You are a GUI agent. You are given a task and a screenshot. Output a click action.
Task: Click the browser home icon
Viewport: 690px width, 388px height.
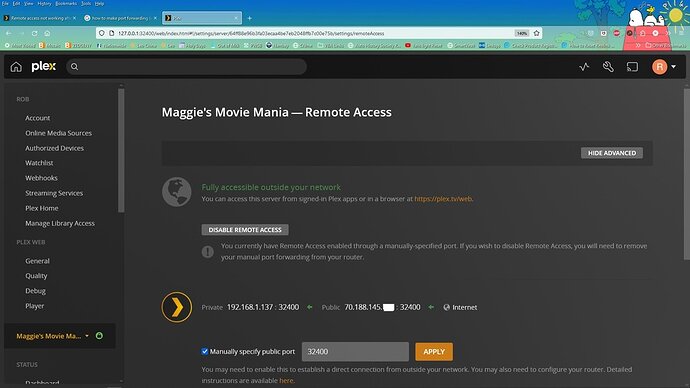47,33
